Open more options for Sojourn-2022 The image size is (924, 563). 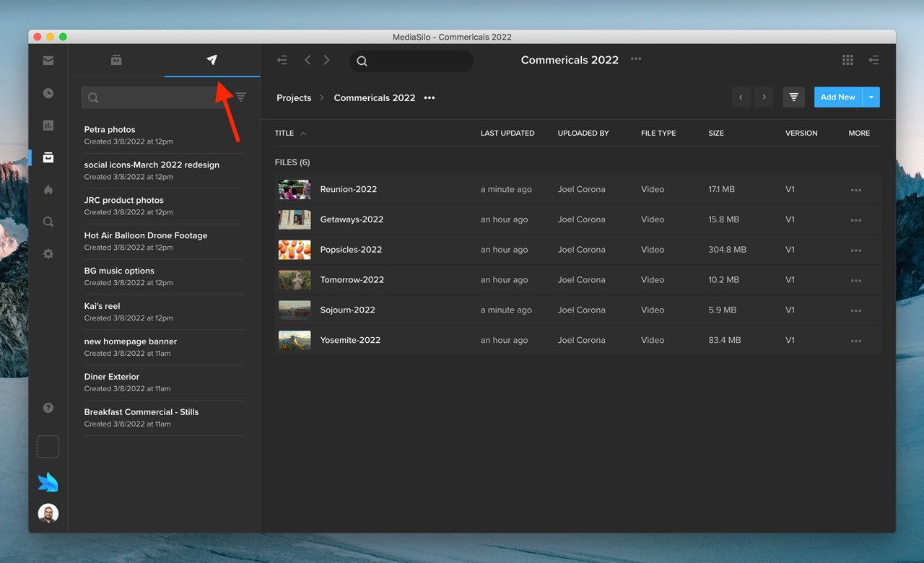pos(856,311)
